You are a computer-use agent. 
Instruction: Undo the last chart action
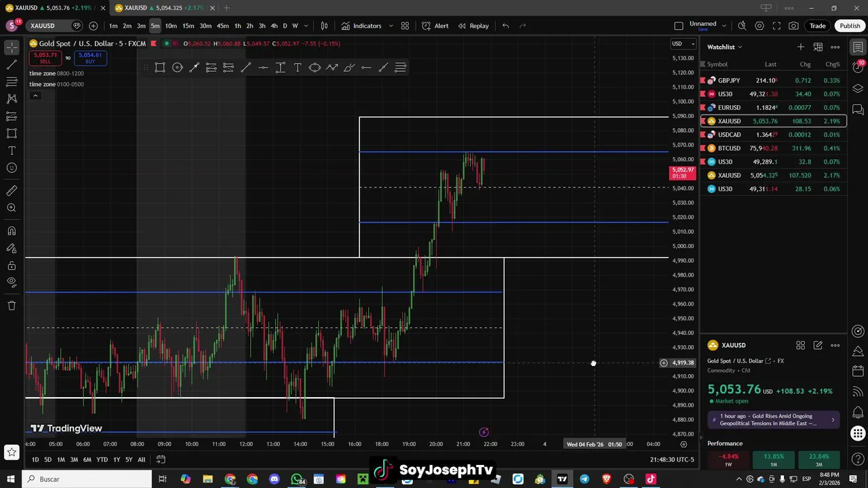click(505, 26)
